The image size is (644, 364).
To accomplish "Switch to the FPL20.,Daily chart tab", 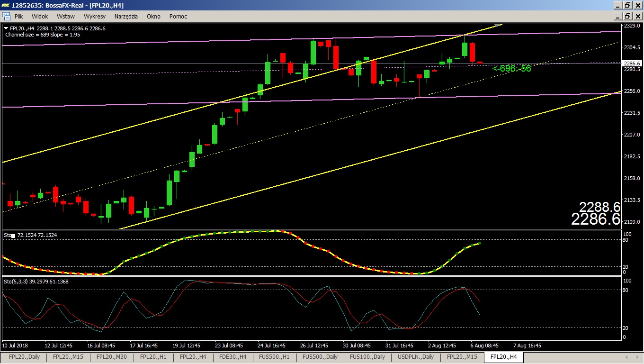I will click(x=25, y=357).
